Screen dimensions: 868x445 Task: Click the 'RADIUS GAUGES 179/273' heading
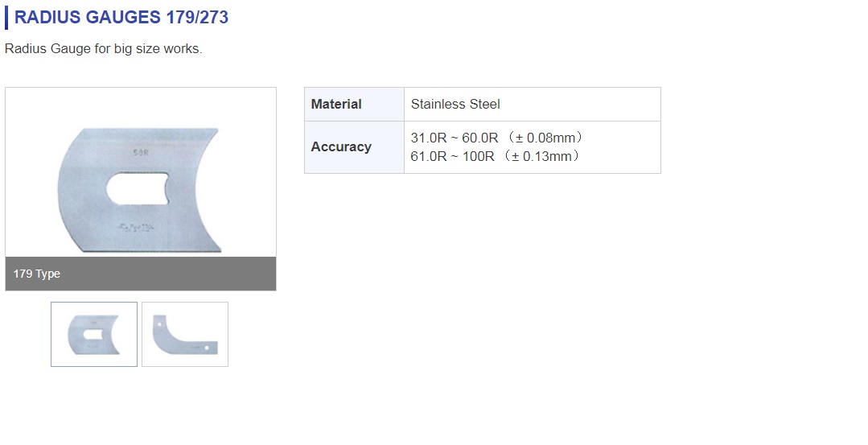pos(121,17)
